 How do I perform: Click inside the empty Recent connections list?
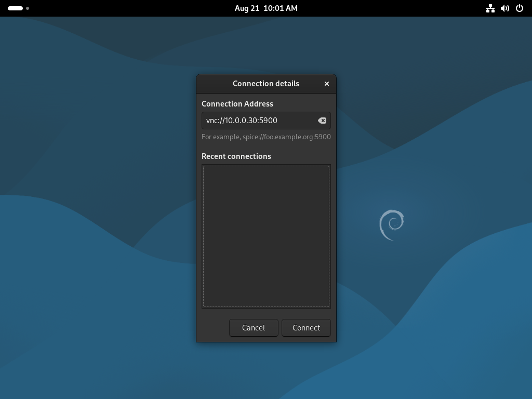click(x=266, y=236)
